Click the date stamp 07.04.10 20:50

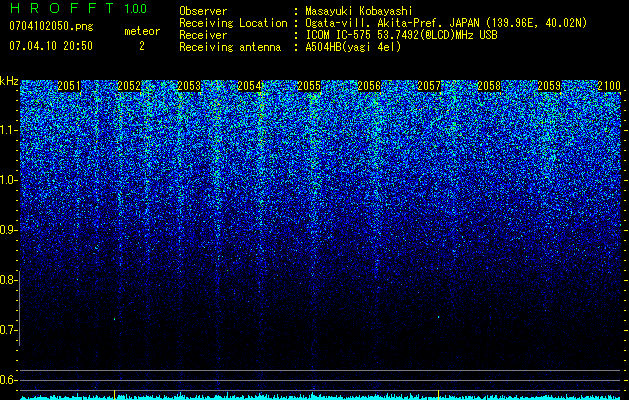pos(51,46)
